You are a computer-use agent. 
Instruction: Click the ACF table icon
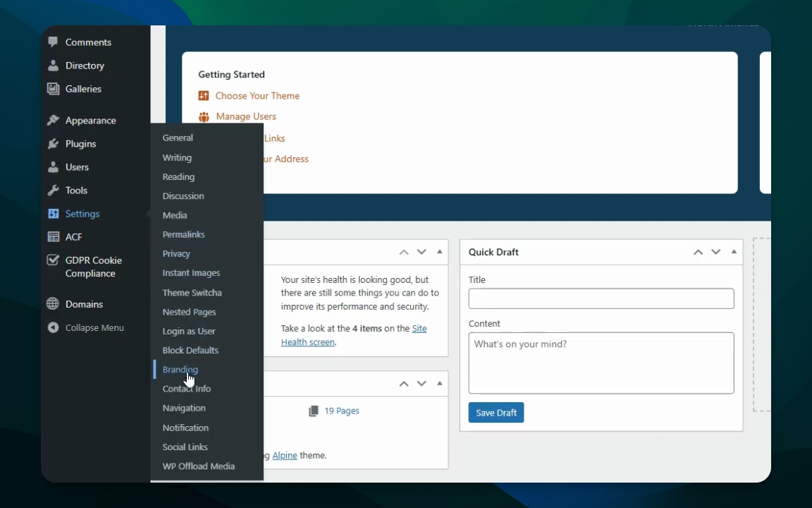[53, 237]
